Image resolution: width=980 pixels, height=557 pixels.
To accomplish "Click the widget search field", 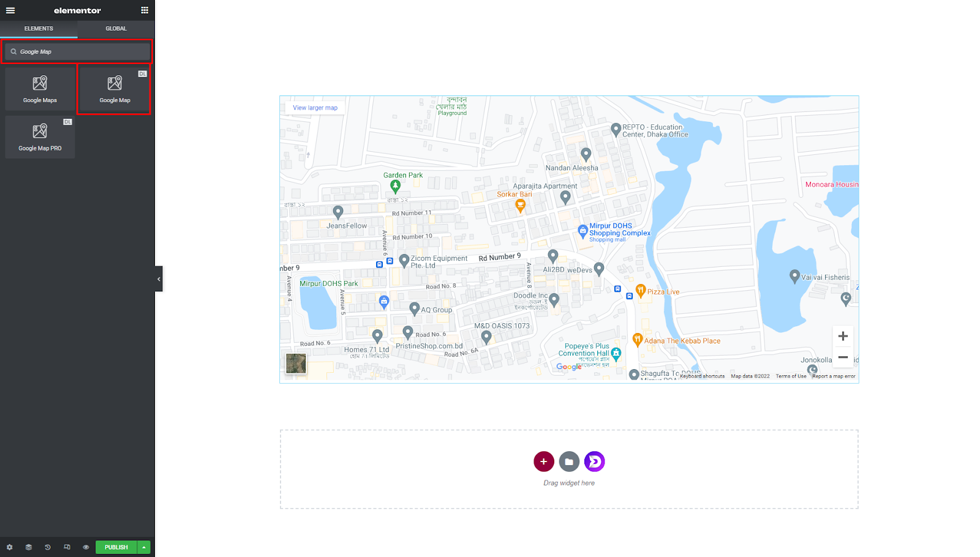I will click(x=77, y=52).
